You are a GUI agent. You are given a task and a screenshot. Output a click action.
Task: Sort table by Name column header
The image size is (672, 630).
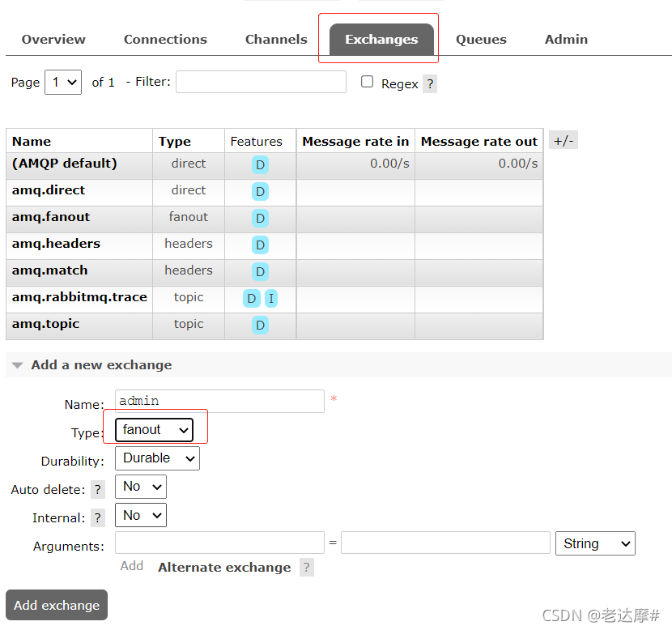pos(32,142)
